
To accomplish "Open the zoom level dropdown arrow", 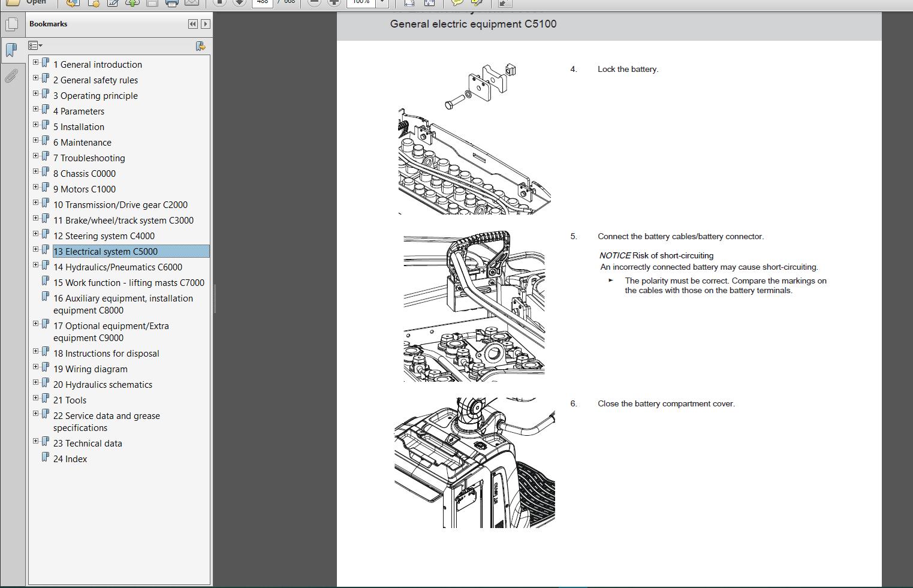I will pos(382,2).
